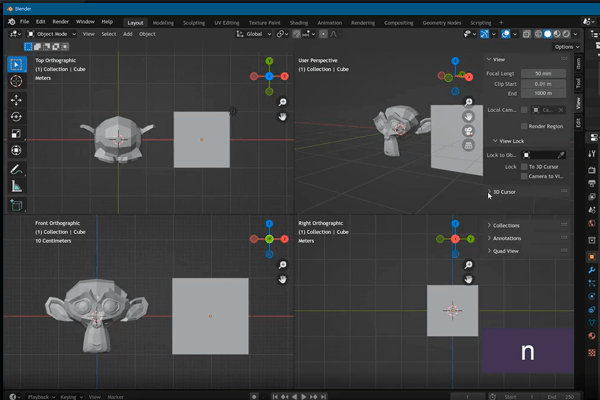Screen dimensions: 600x400
Task: Select the Transform tool
Action: click(16, 150)
